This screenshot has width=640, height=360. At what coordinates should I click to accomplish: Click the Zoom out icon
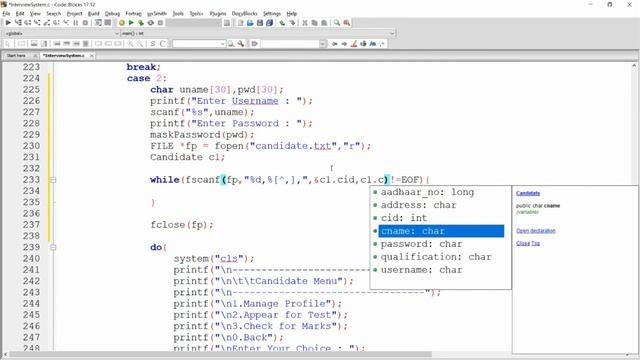tap(140, 44)
